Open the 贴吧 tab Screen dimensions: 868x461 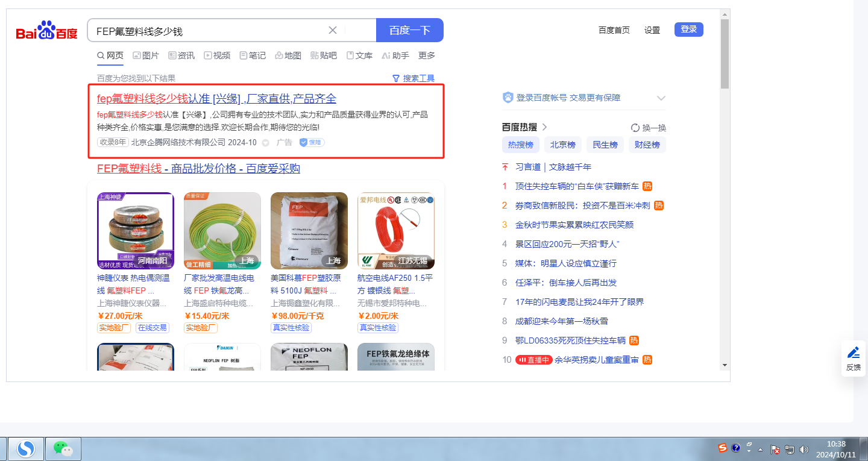pos(324,55)
